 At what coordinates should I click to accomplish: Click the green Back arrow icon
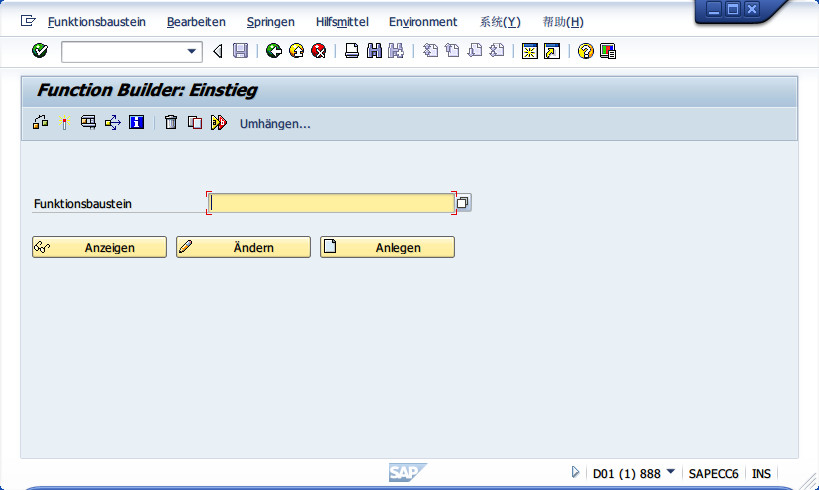point(274,51)
